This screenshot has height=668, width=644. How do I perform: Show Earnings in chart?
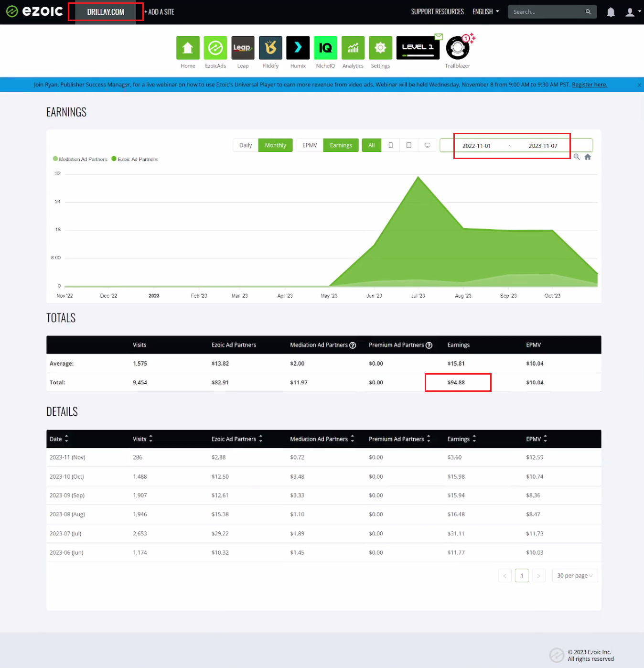341,145
